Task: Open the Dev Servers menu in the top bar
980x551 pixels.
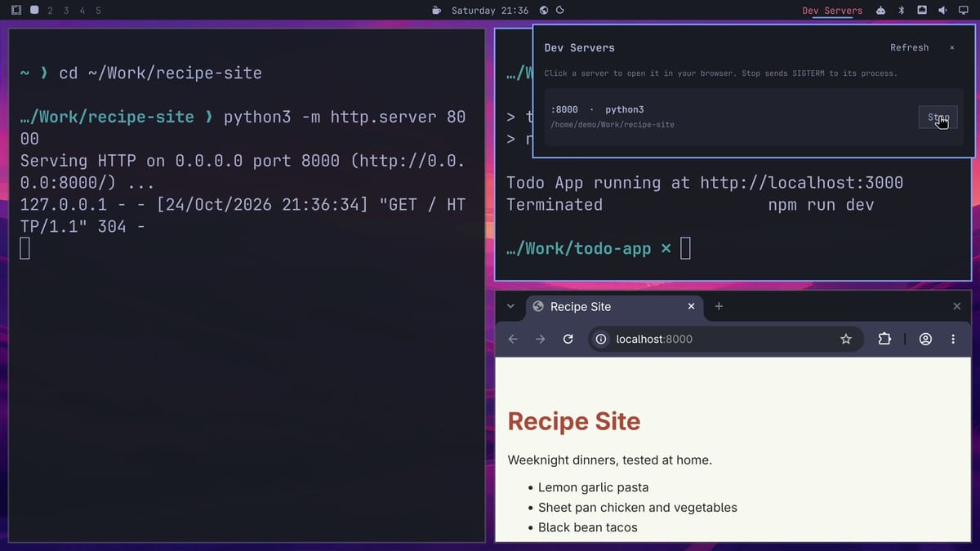Action: [x=832, y=11]
